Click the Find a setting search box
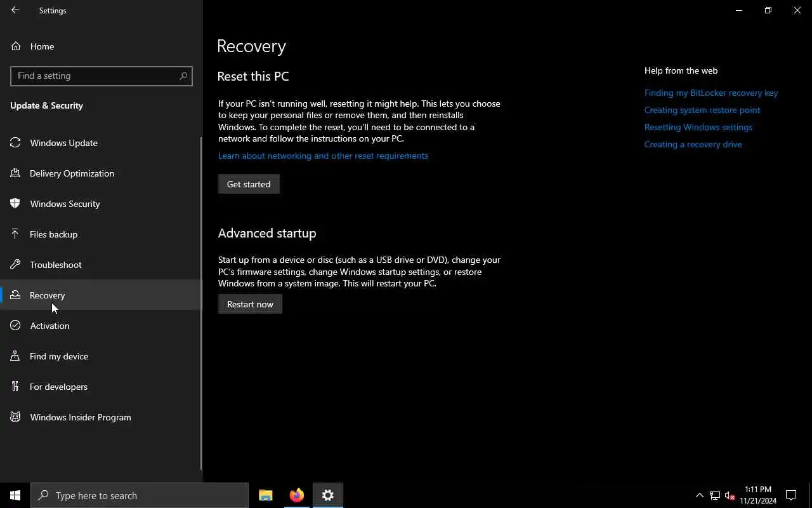 [101, 76]
